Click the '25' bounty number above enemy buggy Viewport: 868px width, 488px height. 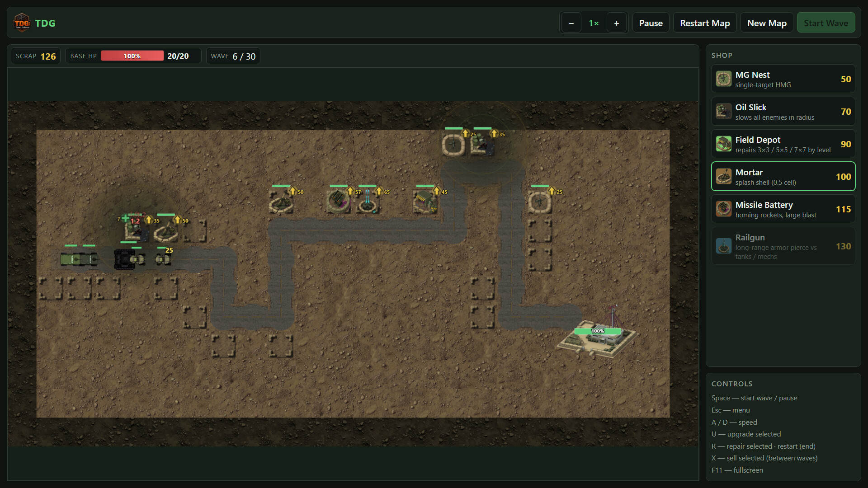(x=169, y=250)
